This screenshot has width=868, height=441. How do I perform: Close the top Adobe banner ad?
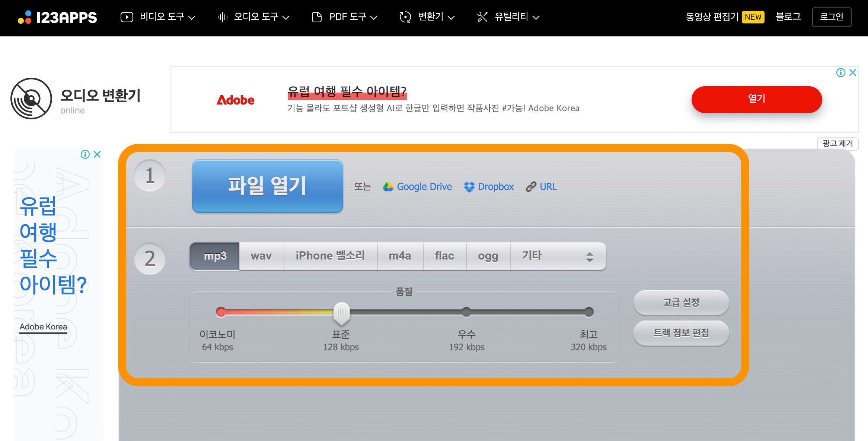point(853,73)
